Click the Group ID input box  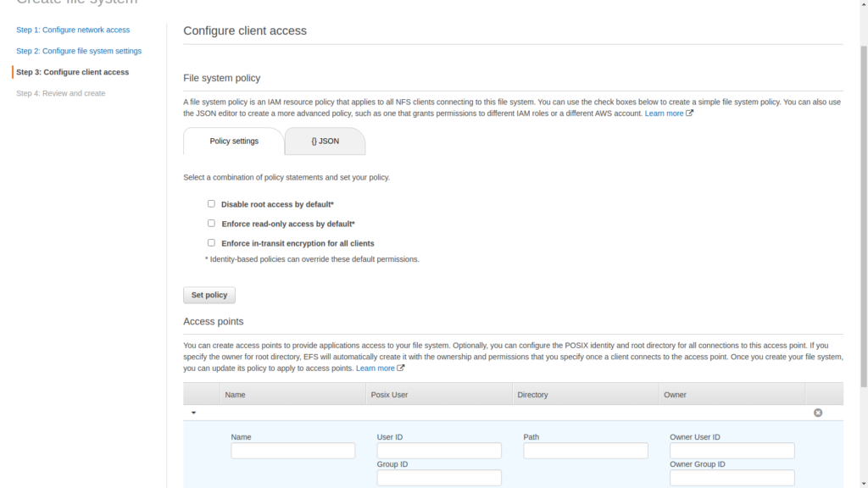pos(439,478)
